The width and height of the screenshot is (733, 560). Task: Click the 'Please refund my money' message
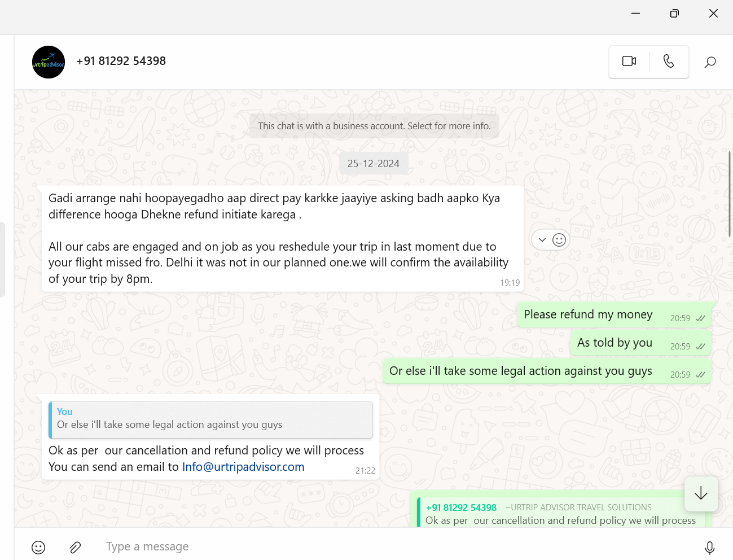588,314
